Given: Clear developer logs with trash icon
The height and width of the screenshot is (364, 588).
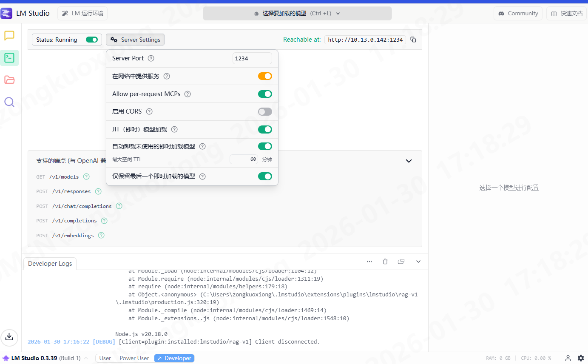Looking at the screenshot, I should (x=385, y=262).
